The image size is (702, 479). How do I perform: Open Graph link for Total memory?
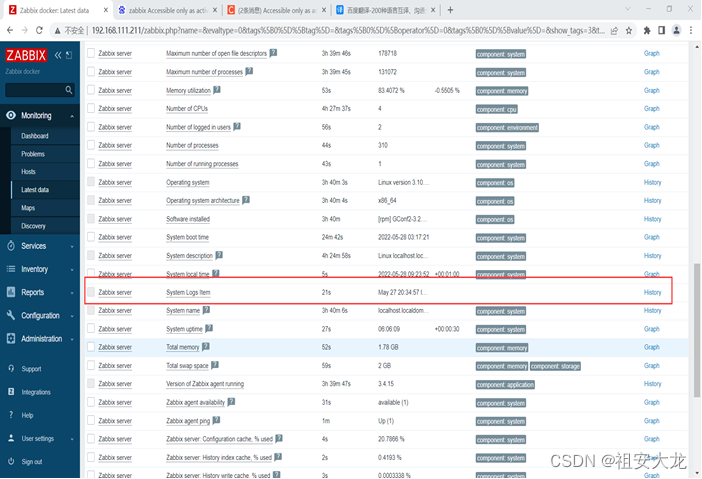pos(651,347)
